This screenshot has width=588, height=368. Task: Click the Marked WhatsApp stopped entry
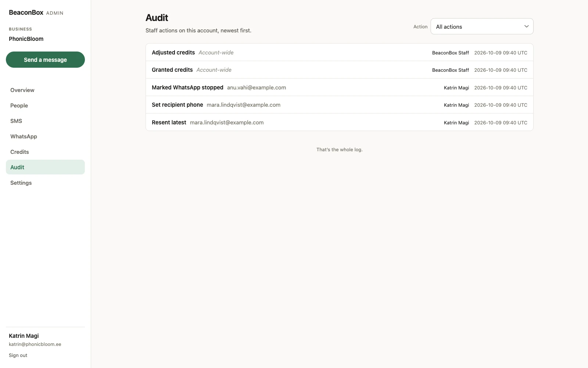coord(340,88)
